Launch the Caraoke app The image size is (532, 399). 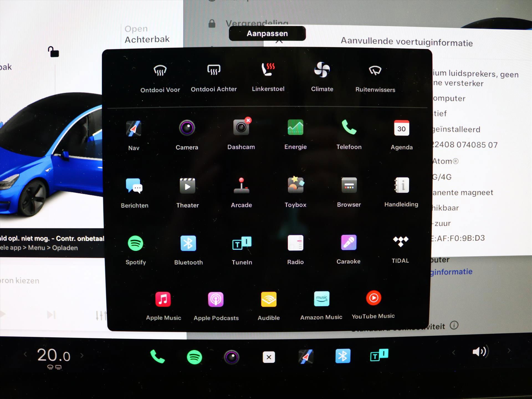[349, 249]
